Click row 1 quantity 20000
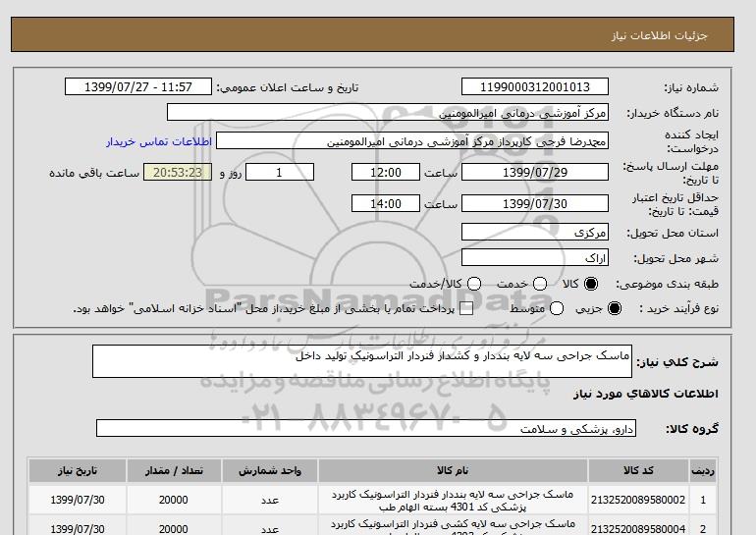Viewport: 756px width, 535px height. [174, 500]
